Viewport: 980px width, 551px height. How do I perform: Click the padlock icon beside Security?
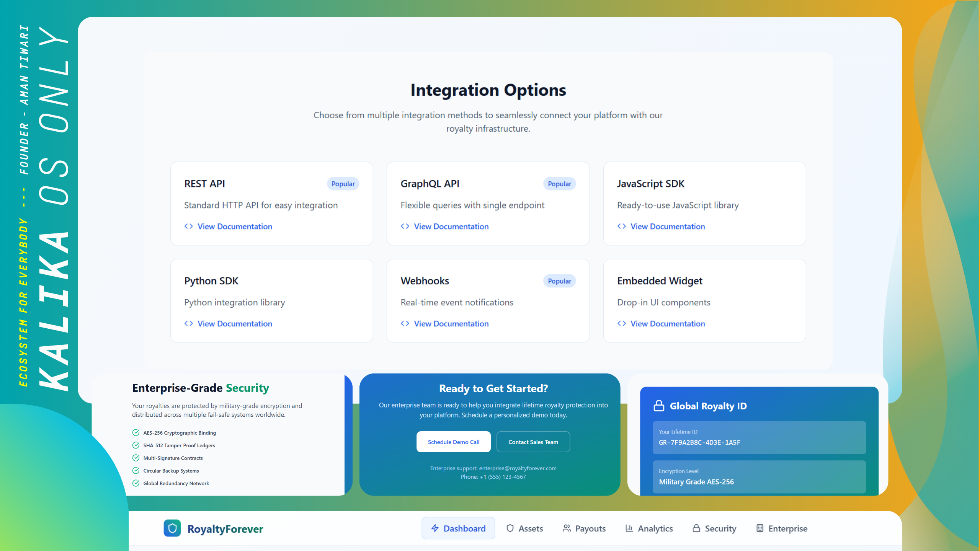(x=696, y=528)
